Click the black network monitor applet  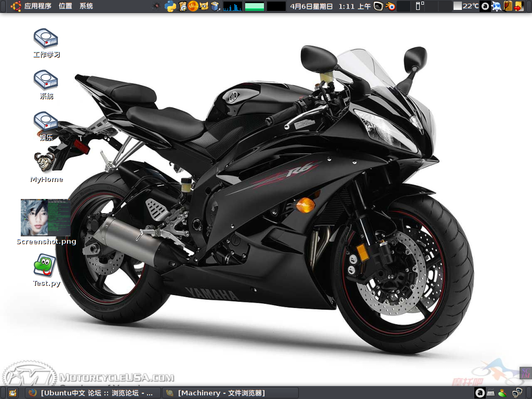click(276, 6)
